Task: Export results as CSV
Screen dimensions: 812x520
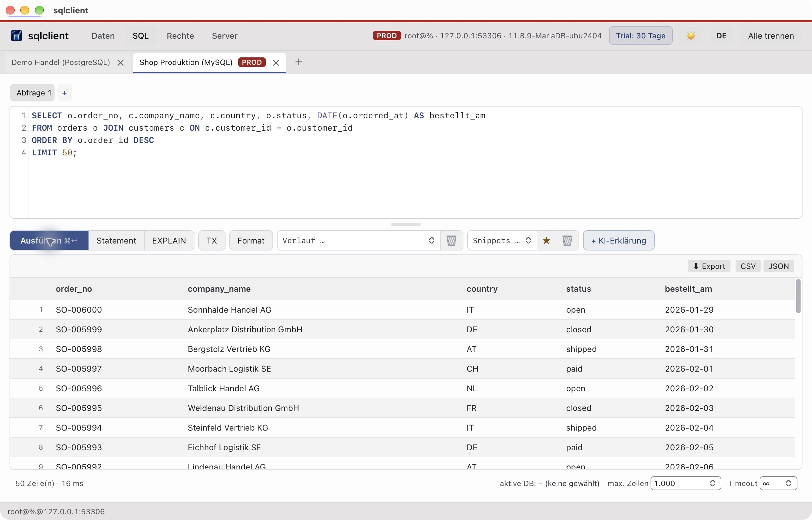Action: pyautogui.click(x=748, y=266)
